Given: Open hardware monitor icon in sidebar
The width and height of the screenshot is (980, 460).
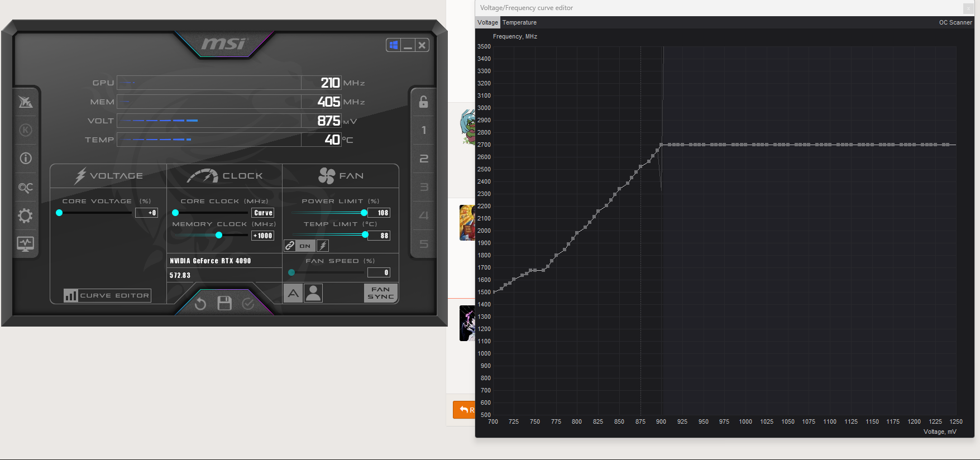Looking at the screenshot, I should [x=26, y=244].
